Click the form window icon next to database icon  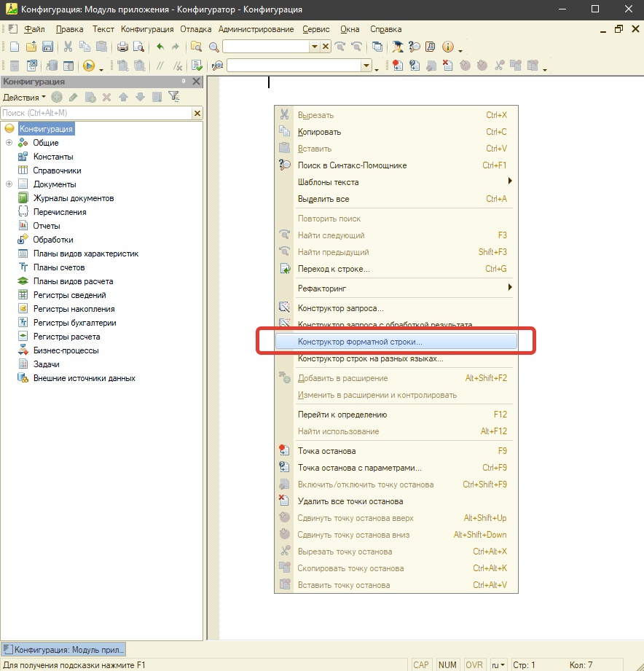click(x=68, y=66)
